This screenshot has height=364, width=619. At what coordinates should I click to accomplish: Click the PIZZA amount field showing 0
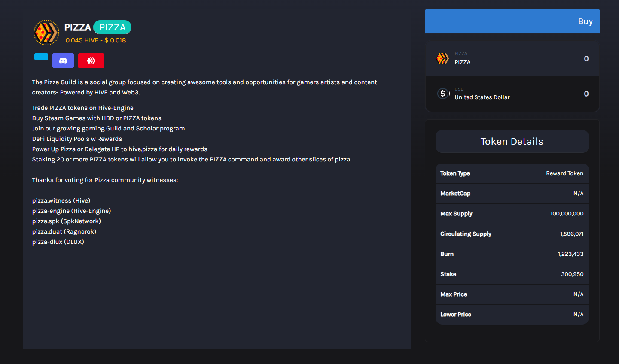(x=586, y=59)
